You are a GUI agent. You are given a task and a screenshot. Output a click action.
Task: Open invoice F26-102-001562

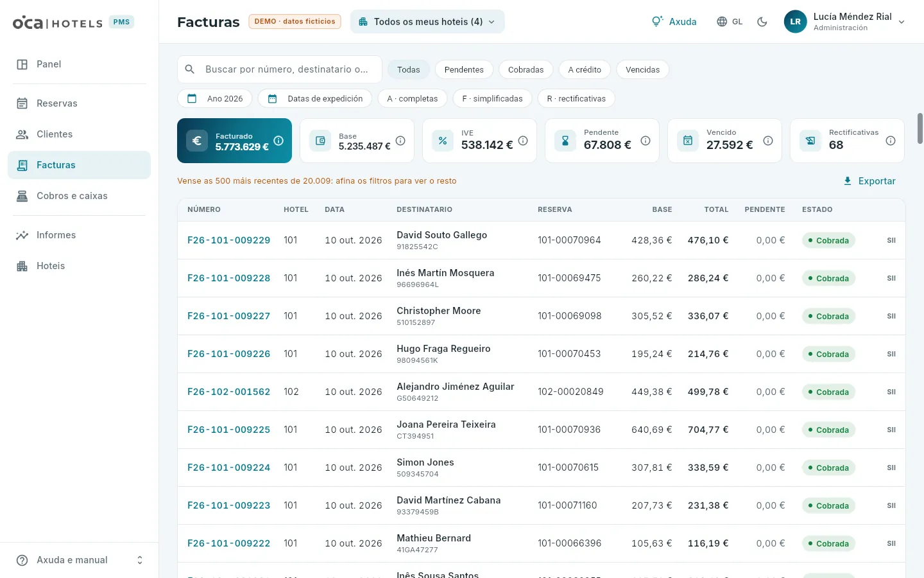228,392
